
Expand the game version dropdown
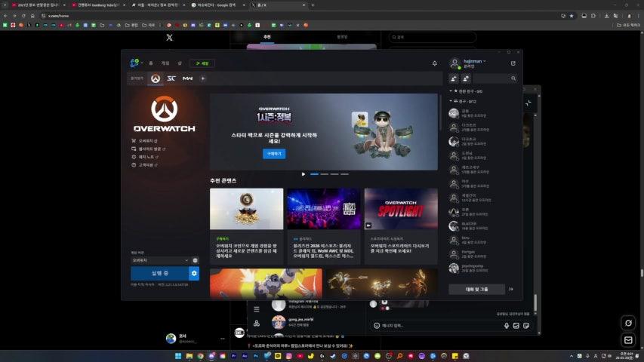point(159,260)
